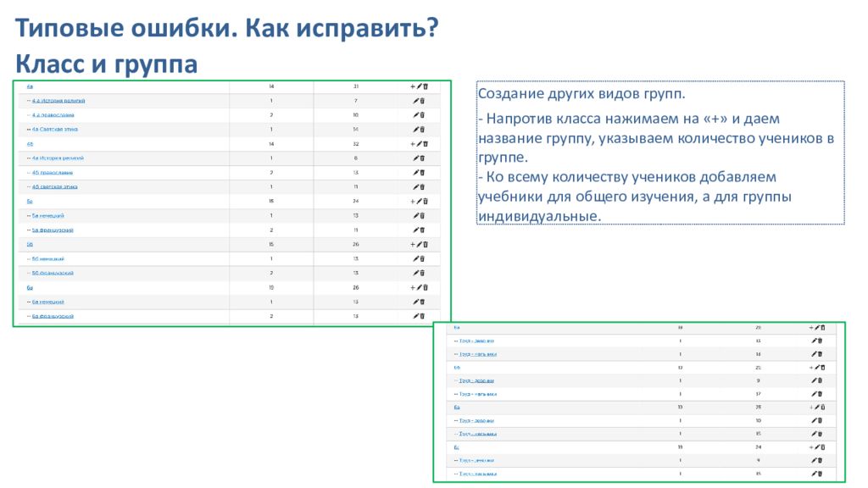Click the plus icon in the 5а class row
The height and width of the screenshot is (488, 868).
point(413,202)
